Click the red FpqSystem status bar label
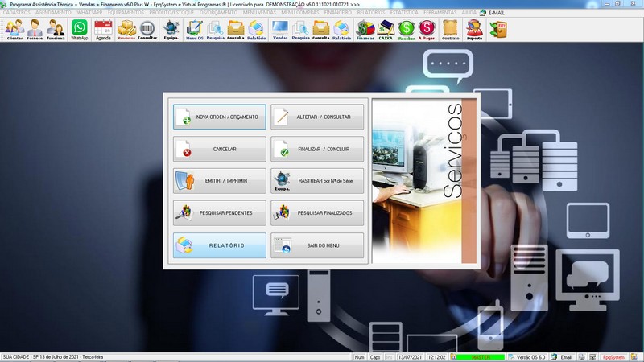The width and height of the screenshot is (644, 362). point(613,357)
